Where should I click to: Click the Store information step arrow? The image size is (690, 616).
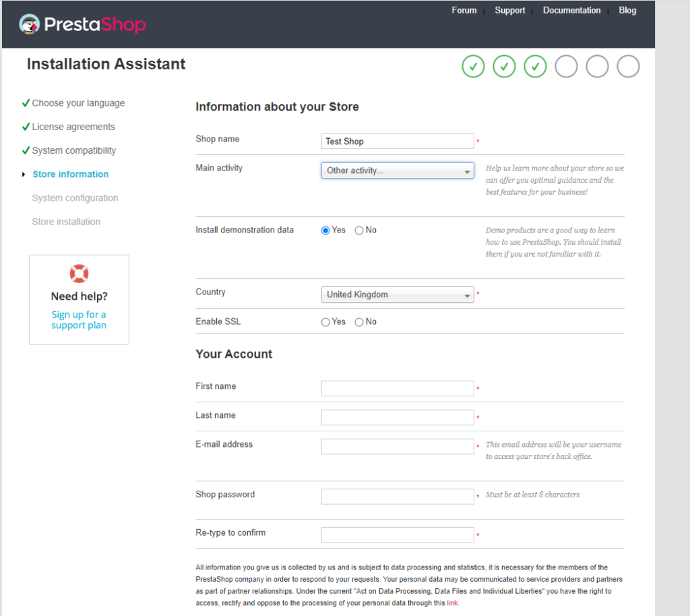pyautogui.click(x=24, y=175)
